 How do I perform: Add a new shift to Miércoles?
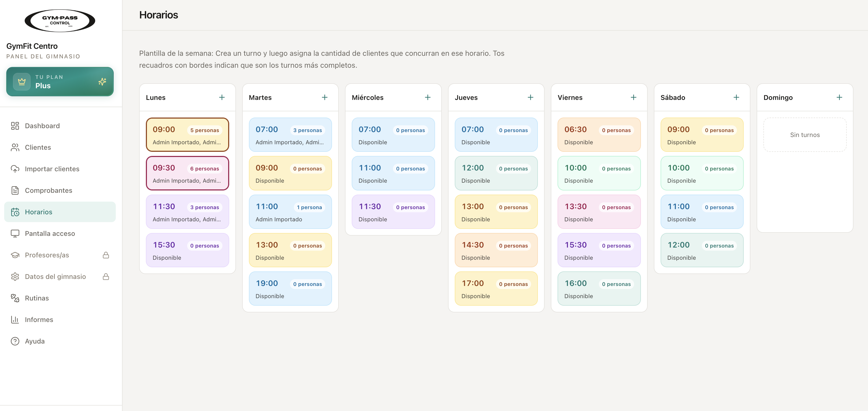click(x=428, y=97)
